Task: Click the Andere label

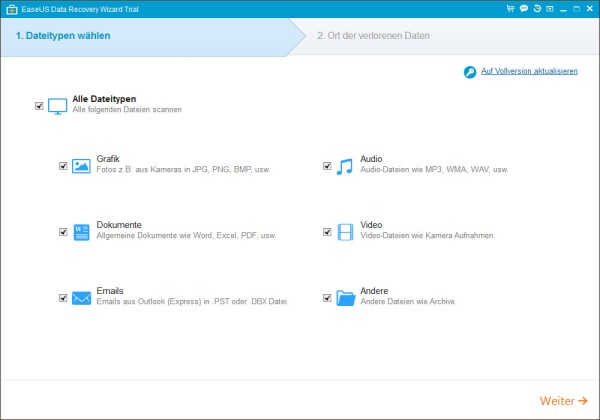Action: 374,291
